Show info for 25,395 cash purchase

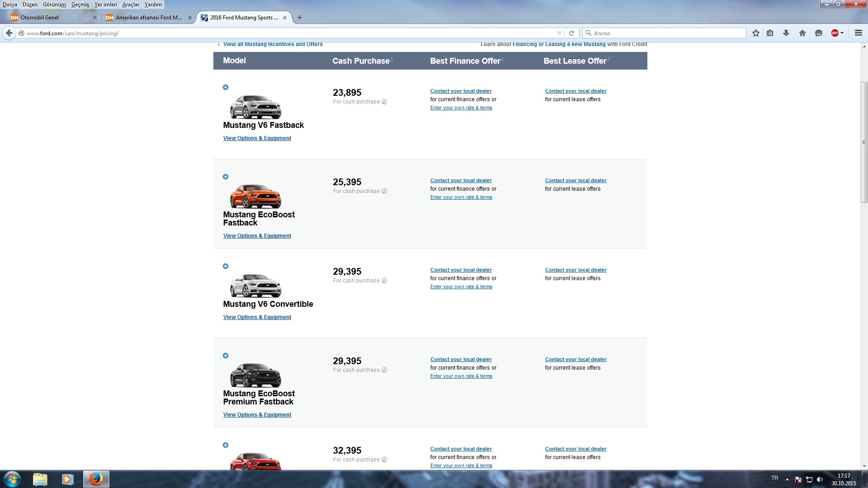click(384, 191)
